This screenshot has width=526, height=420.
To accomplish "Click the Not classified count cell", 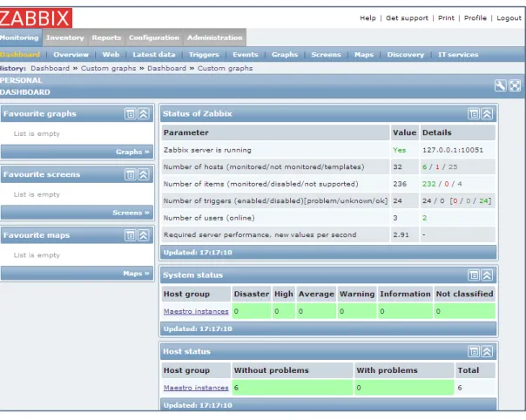I will (464, 311).
